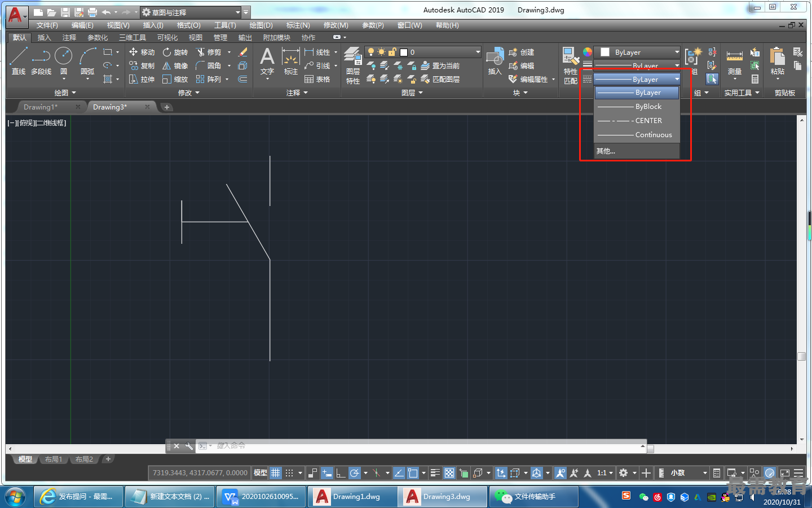Open the workspace dropdown 草图与注释
Screen dimensions: 812x508
coord(191,12)
